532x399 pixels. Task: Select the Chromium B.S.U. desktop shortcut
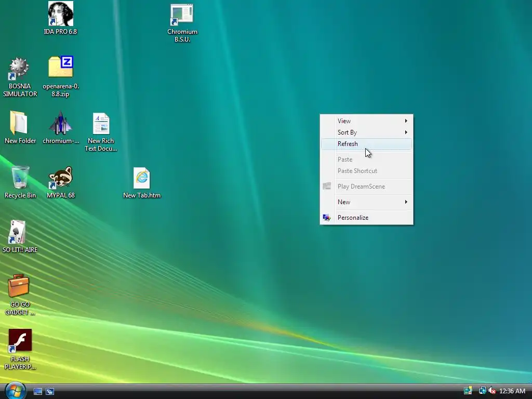pyautogui.click(x=182, y=23)
